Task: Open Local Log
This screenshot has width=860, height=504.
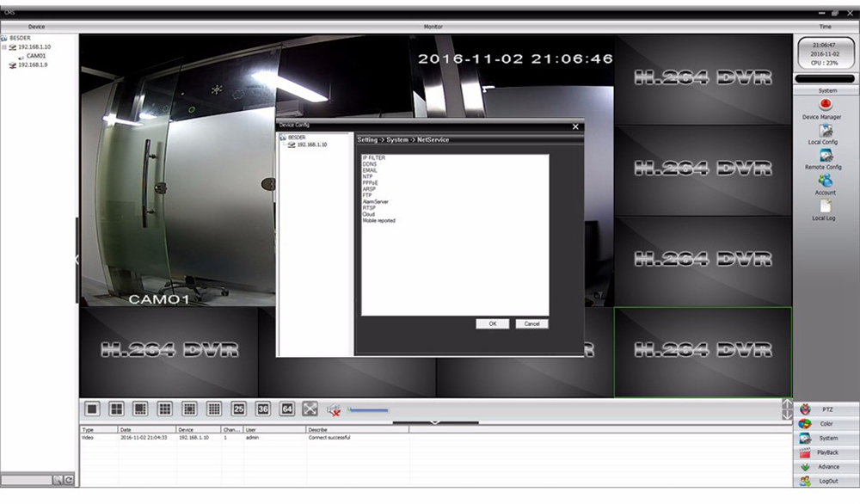Action: coord(825,210)
